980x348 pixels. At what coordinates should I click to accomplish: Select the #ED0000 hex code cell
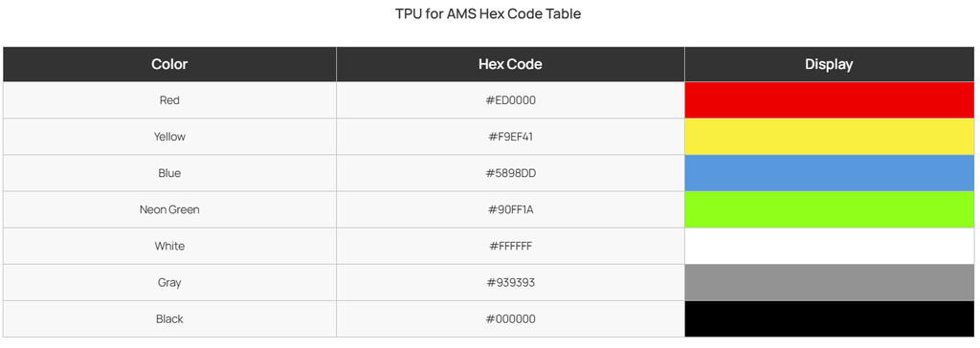click(511, 100)
